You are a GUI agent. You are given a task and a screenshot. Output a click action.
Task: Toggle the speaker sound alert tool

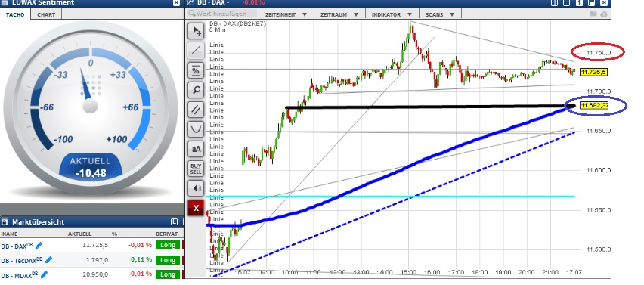pyautogui.click(x=197, y=188)
